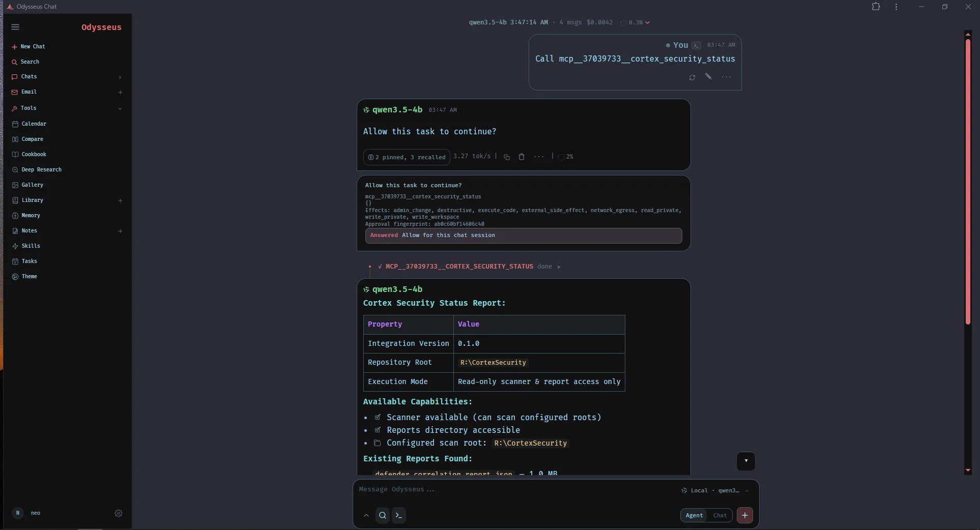Open Memory icon in sidebar

tap(15, 215)
